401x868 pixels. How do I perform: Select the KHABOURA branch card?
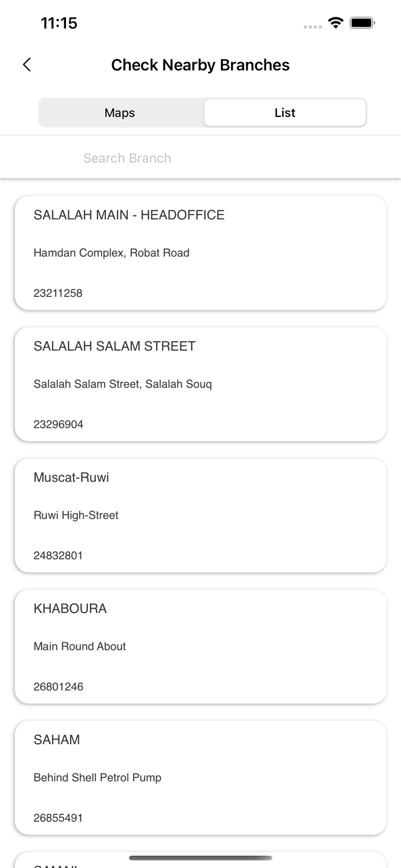point(200,646)
